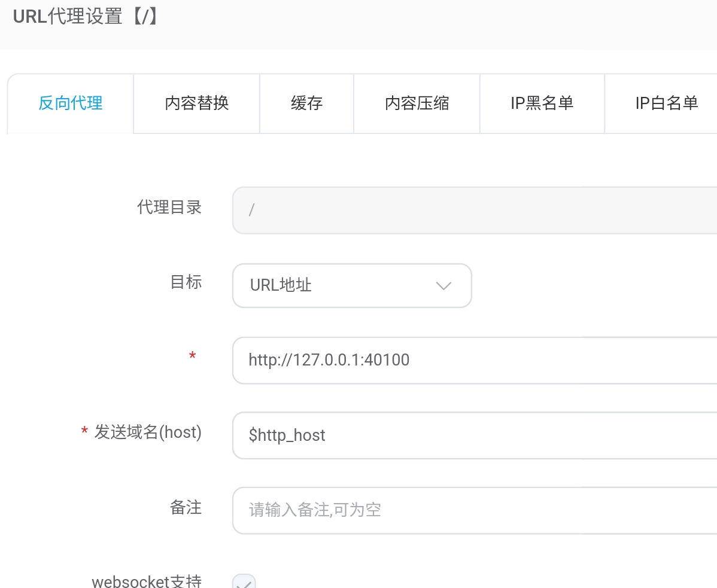Focus the http://127.0.0.1:40100 target URL field

tap(473, 360)
